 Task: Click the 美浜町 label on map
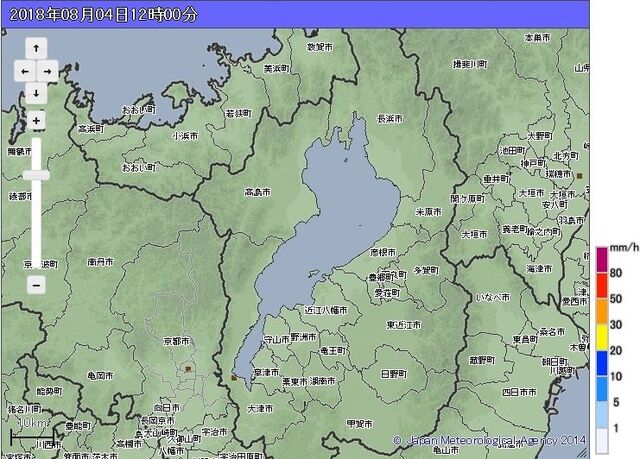pyautogui.click(x=277, y=69)
